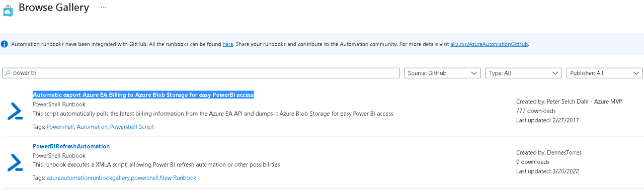Click in the 'power bi' search field

(x=201, y=73)
